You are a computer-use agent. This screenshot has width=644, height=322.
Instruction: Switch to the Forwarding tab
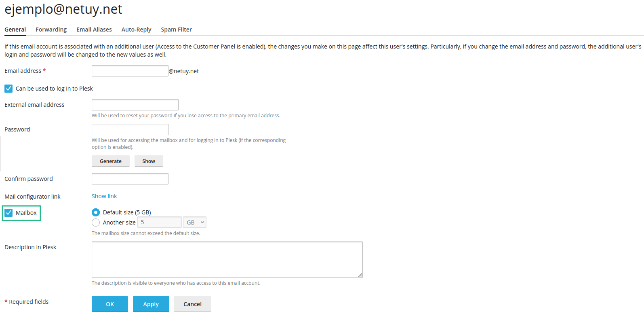(x=51, y=30)
